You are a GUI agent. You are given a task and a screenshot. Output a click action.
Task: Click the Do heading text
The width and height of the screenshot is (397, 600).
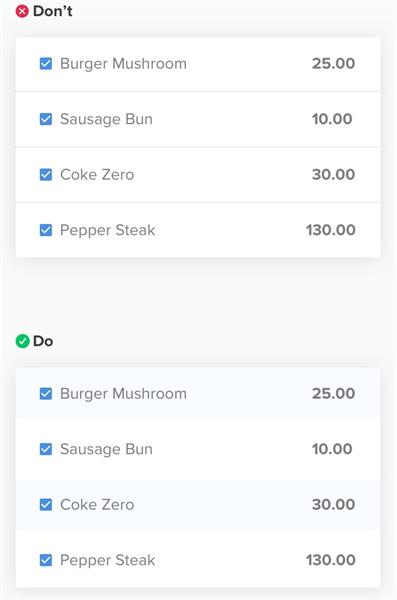tap(43, 341)
